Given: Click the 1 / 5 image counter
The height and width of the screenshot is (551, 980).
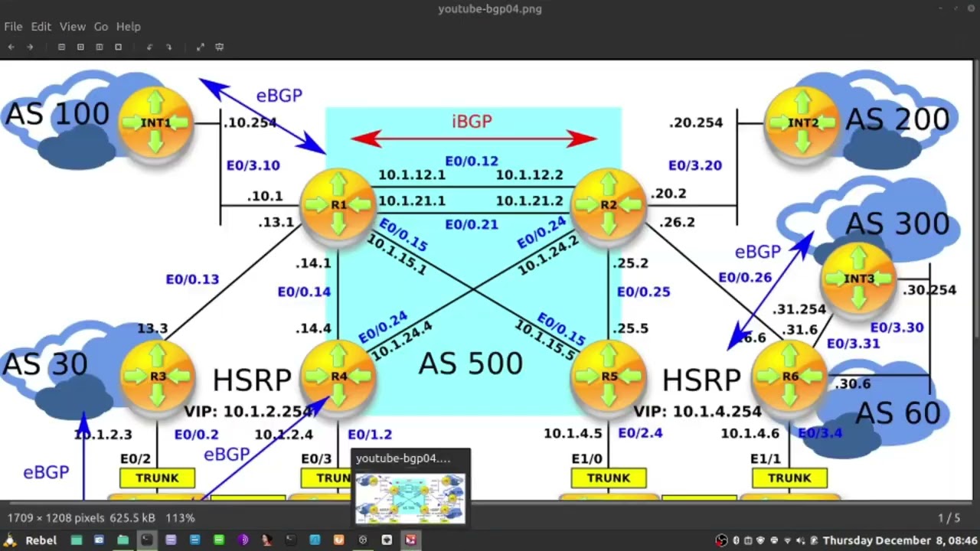Looking at the screenshot, I should click(x=949, y=518).
